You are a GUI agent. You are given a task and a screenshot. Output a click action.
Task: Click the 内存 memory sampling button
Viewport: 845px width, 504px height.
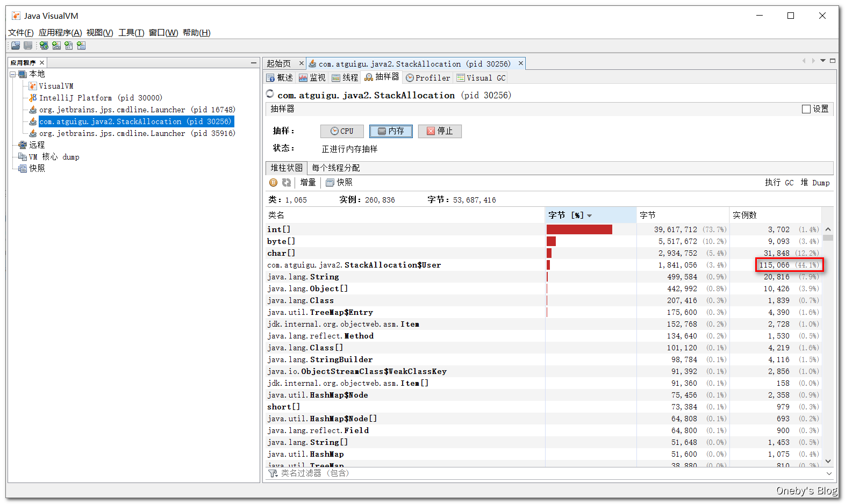[391, 131]
